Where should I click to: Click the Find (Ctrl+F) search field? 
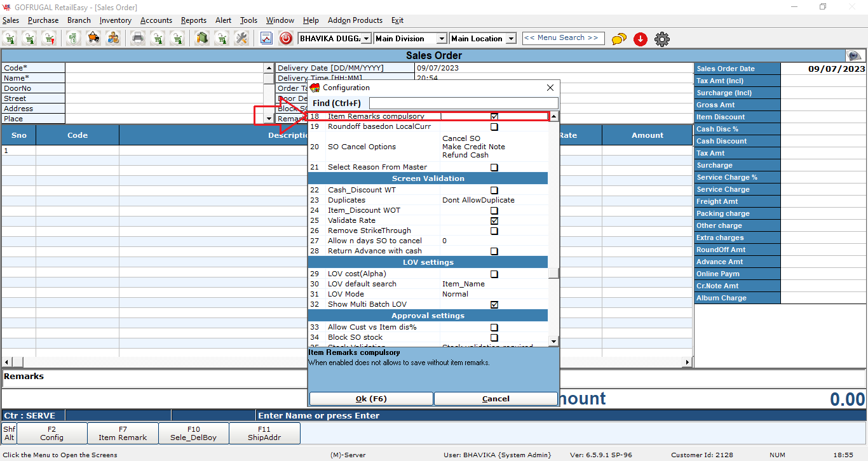(x=463, y=103)
